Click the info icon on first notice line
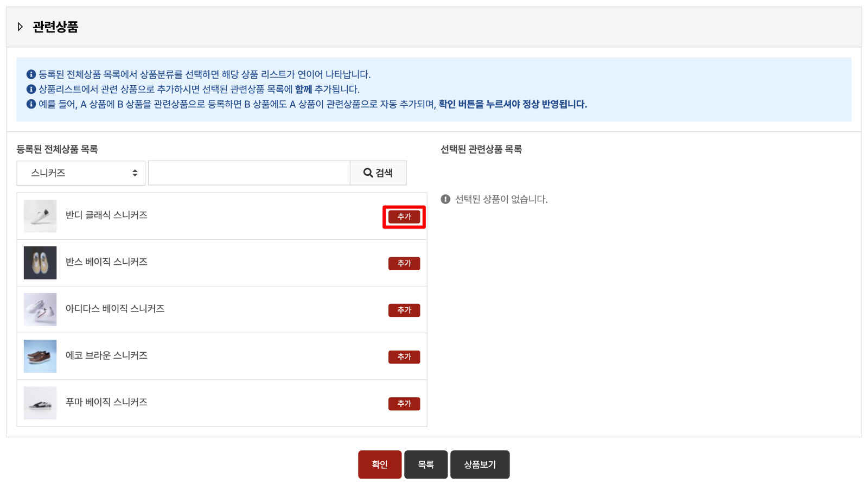This screenshot has height=490, width=868. pyautogui.click(x=31, y=74)
